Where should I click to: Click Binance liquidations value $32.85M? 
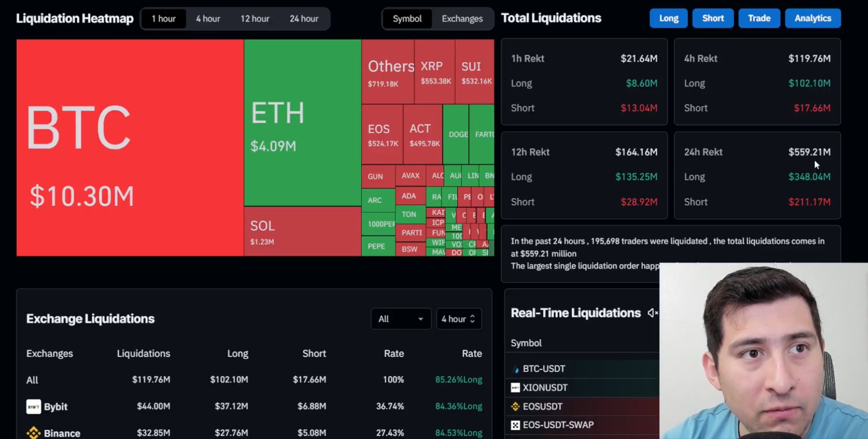153,433
